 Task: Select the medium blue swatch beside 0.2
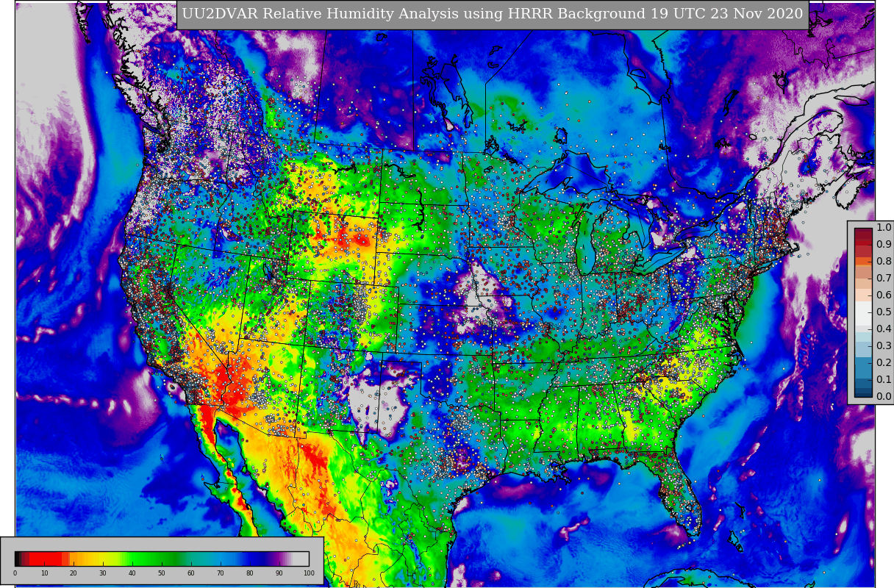[x=863, y=368]
